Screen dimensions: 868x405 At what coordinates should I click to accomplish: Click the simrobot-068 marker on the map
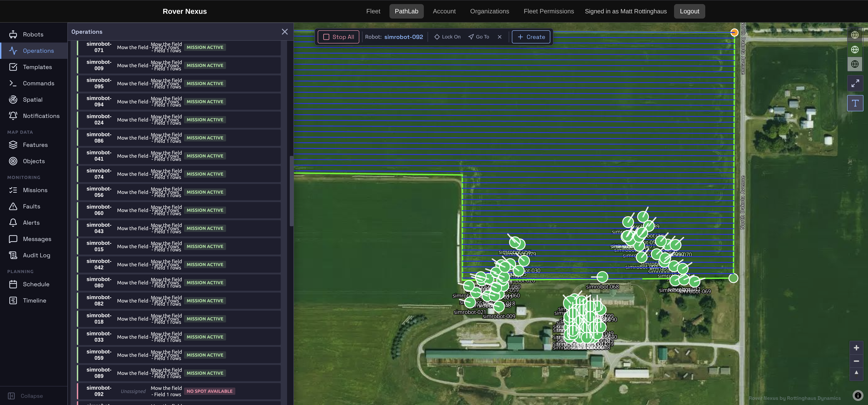(x=602, y=277)
